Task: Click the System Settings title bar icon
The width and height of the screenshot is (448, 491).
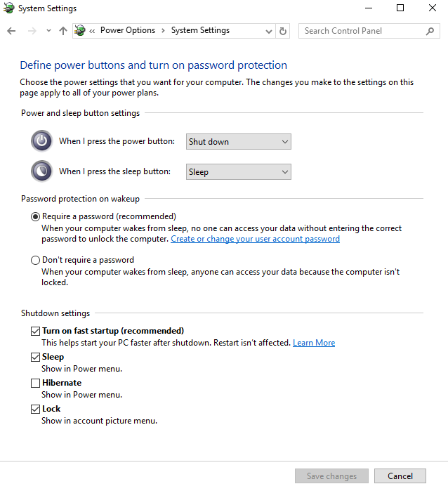Action: pyautogui.click(x=8, y=8)
